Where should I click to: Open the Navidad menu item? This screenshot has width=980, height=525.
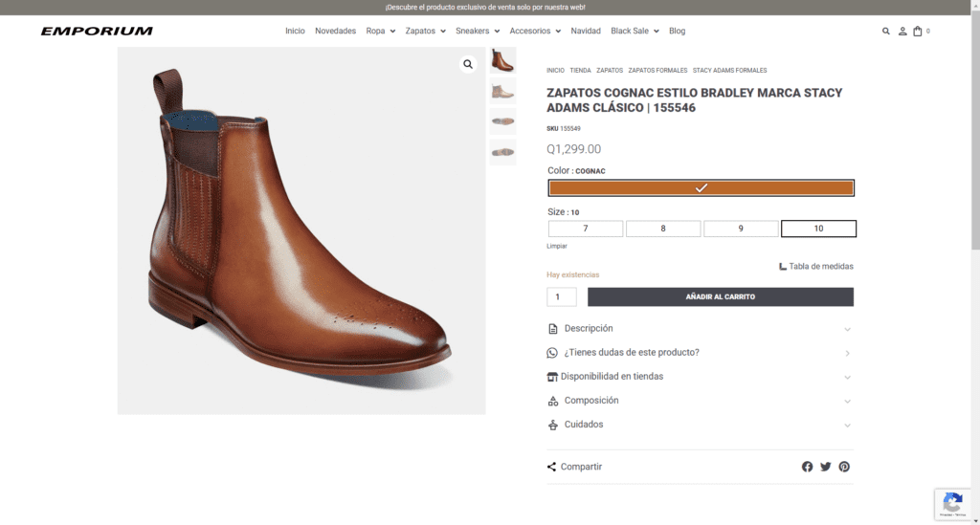point(586,32)
